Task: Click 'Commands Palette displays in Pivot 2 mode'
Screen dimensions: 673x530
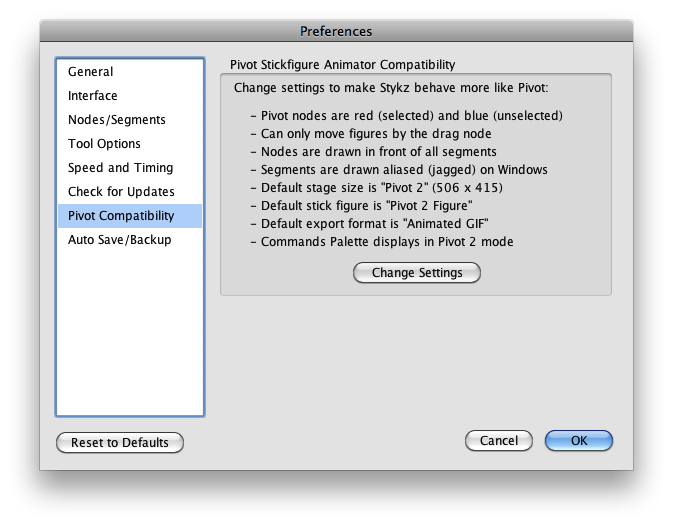Action: (x=382, y=242)
